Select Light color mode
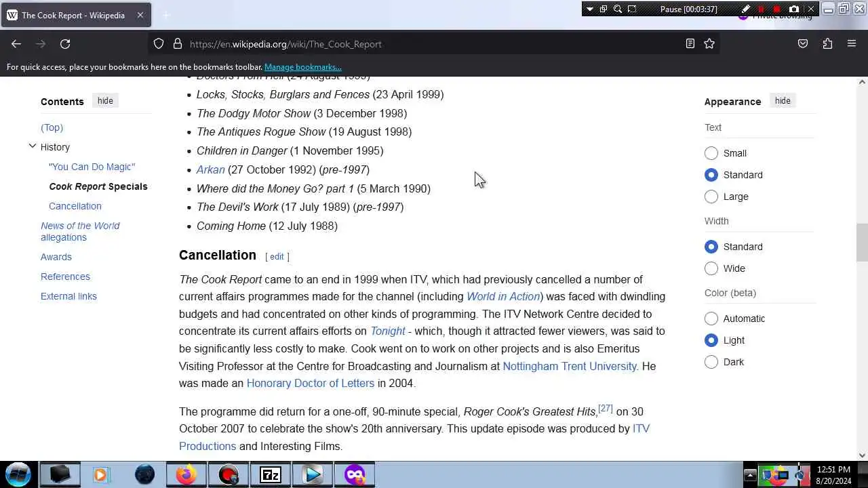This screenshot has height=488, width=868. (x=711, y=340)
